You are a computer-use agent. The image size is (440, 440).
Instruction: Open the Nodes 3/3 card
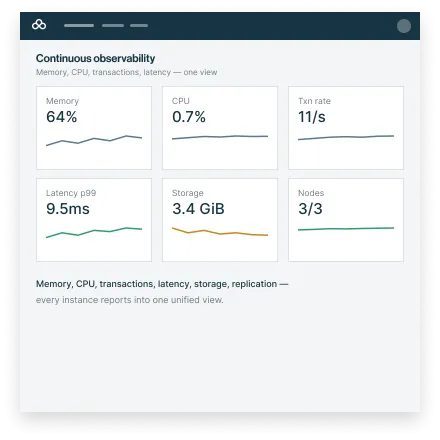pos(346,220)
